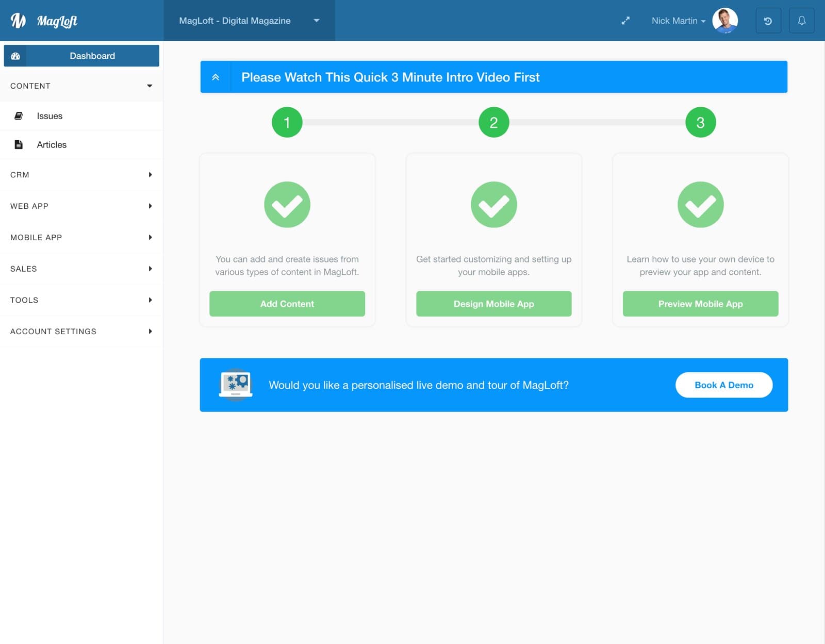Go to the Dashboard menu item
825x644 pixels.
coord(81,56)
